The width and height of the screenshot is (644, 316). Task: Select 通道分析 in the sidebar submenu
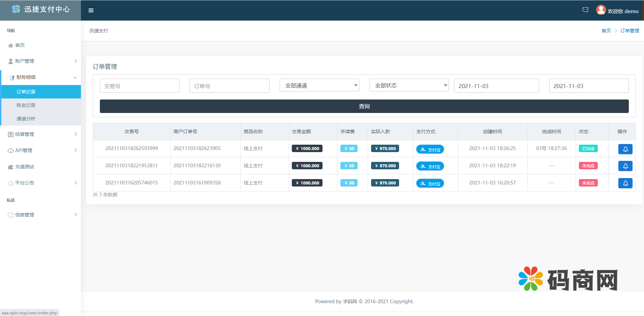(26, 119)
